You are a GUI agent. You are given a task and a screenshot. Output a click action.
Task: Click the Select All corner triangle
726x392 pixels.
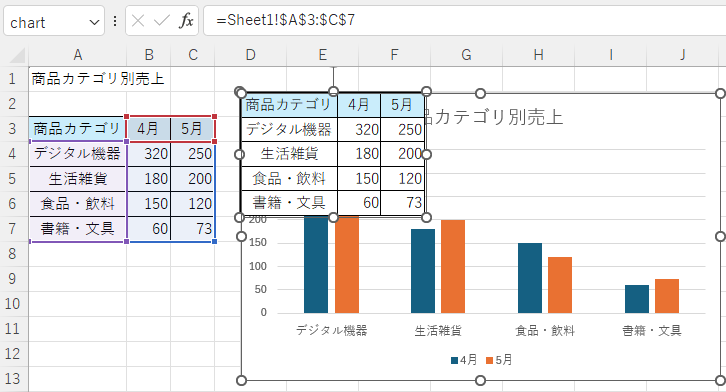click(x=17, y=55)
